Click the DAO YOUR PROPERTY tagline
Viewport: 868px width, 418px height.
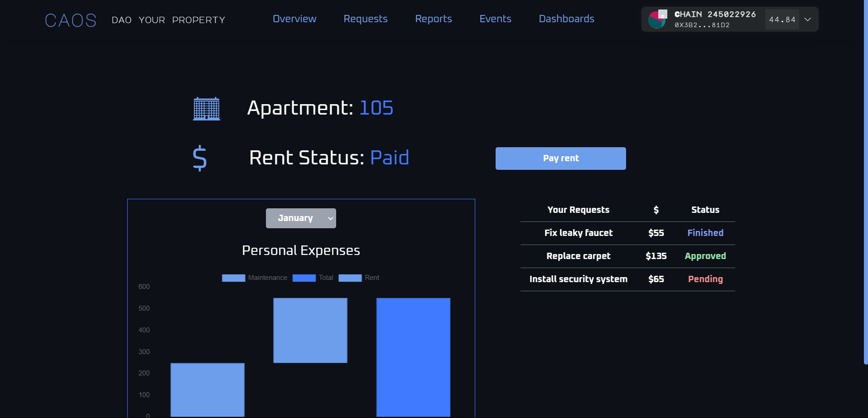point(169,20)
